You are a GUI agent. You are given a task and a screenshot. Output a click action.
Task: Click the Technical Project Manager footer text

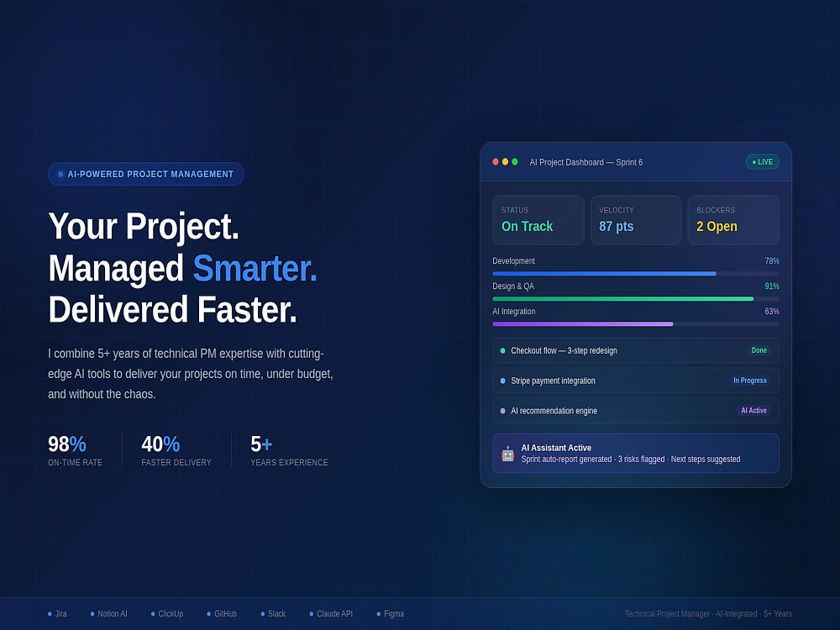(x=707, y=614)
